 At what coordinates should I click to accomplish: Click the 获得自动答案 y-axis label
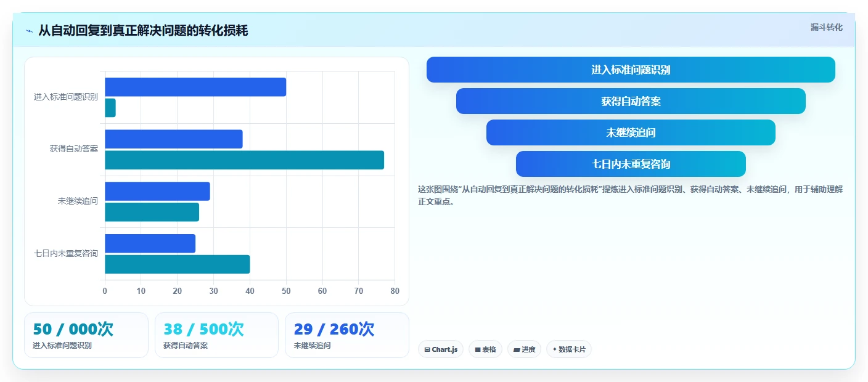[74, 149]
